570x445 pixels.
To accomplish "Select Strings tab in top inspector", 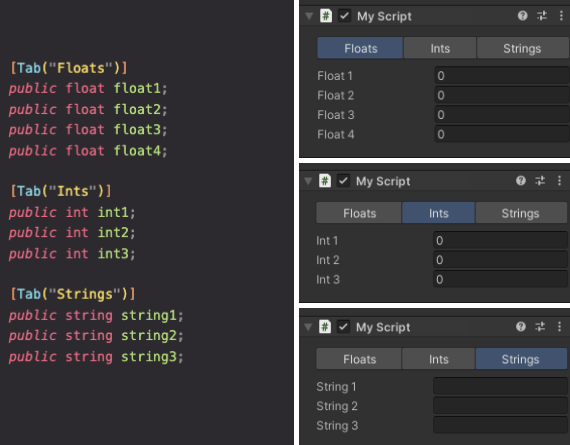I will (522, 48).
